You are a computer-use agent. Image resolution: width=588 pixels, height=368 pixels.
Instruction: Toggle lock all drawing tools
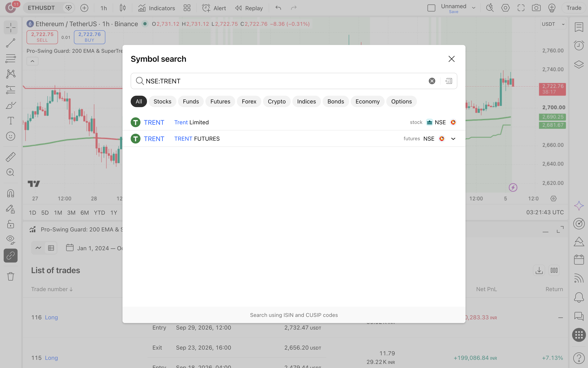pyautogui.click(x=11, y=224)
